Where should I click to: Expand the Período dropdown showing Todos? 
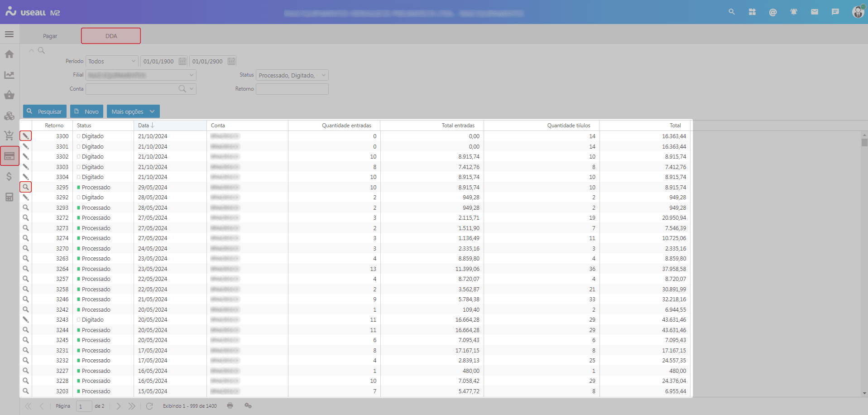click(134, 61)
